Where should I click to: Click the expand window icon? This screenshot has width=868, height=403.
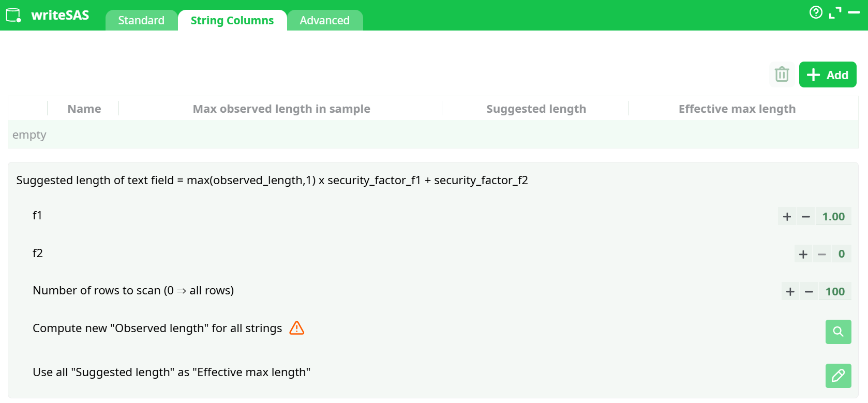pos(835,12)
